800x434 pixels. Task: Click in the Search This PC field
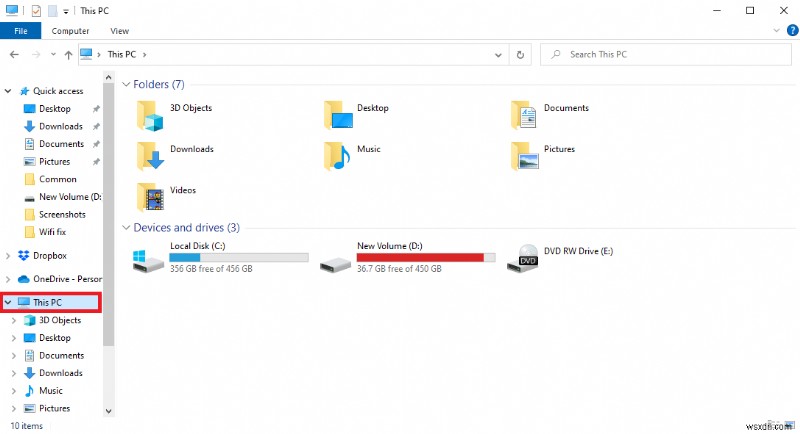tap(665, 54)
